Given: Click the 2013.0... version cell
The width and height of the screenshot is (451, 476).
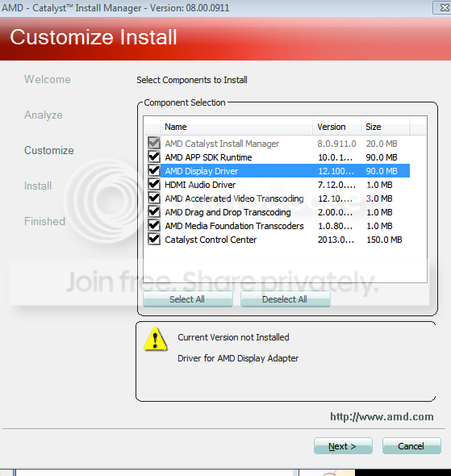Looking at the screenshot, I should (336, 240).
